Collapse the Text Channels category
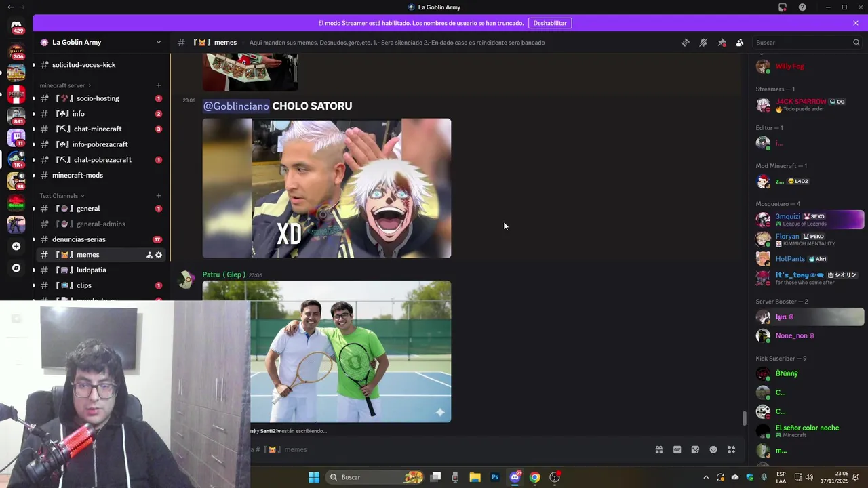This screenshot has height=488, width=868. (x=62, y=196)
